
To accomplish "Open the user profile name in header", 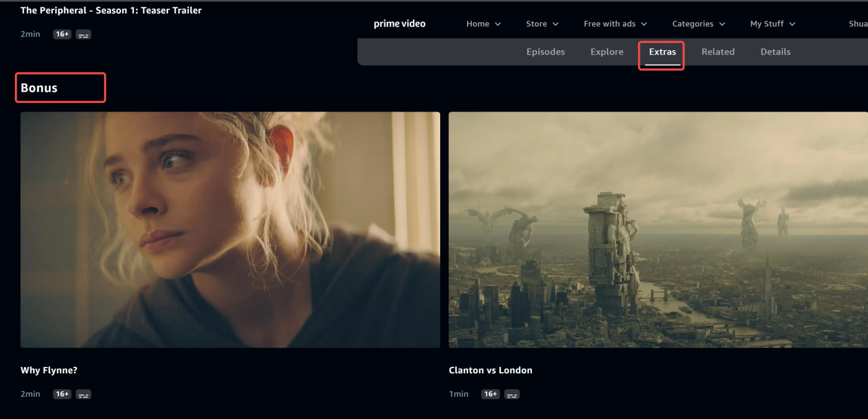I will (x=858, y=24).
